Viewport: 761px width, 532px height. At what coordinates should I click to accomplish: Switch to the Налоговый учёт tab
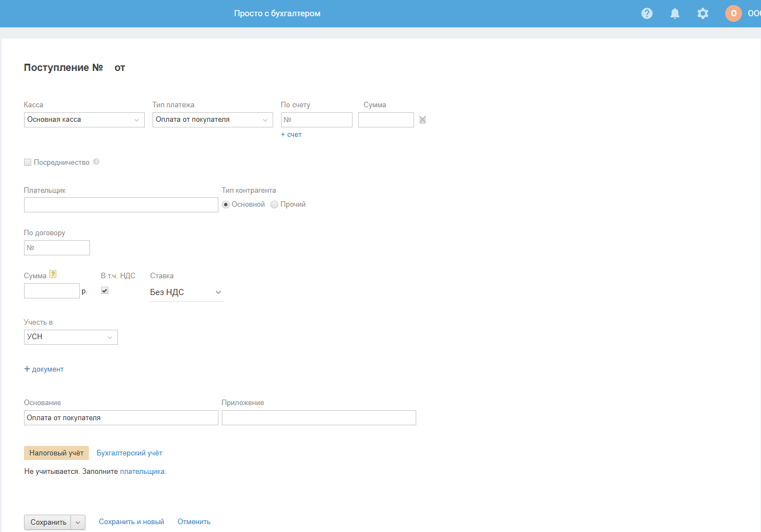click(56, 453)
